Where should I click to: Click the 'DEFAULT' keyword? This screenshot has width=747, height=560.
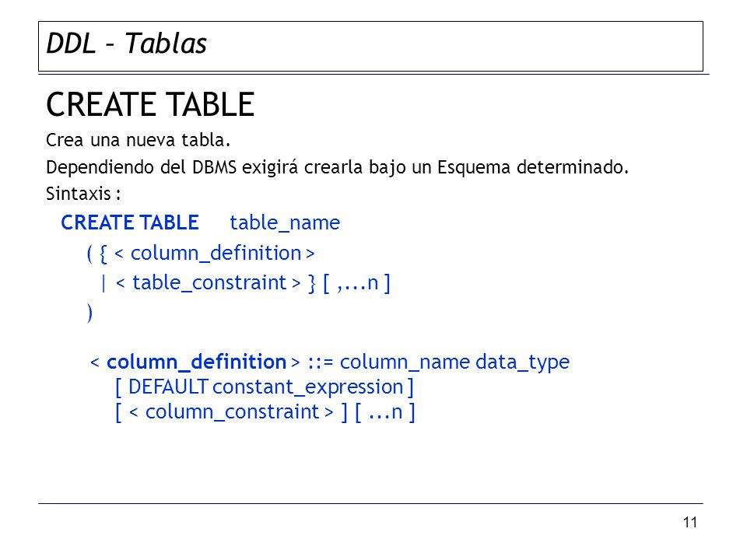168,387
